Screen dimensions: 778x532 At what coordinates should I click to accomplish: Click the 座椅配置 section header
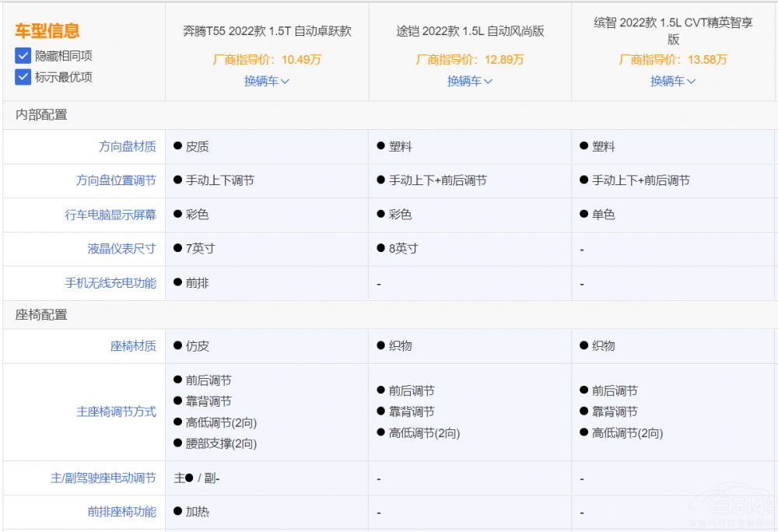pyautogui.click(x=42, y=315)
